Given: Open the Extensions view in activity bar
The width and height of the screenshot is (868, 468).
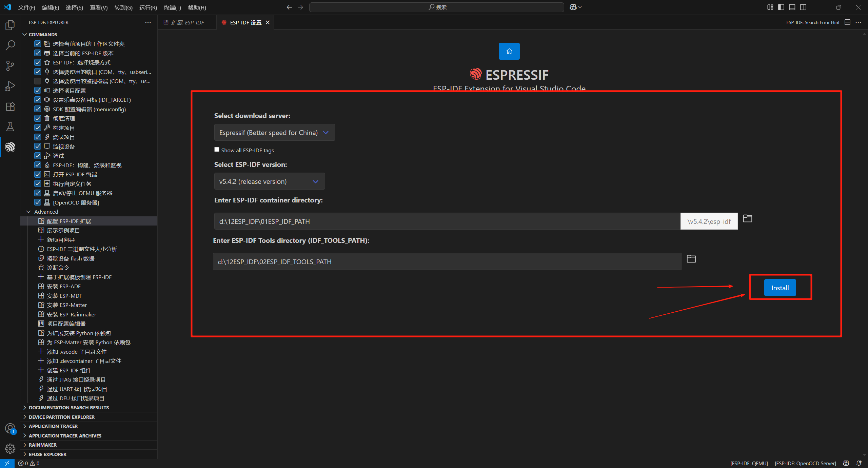Looking at the screenshot, I should coord(10,106).
